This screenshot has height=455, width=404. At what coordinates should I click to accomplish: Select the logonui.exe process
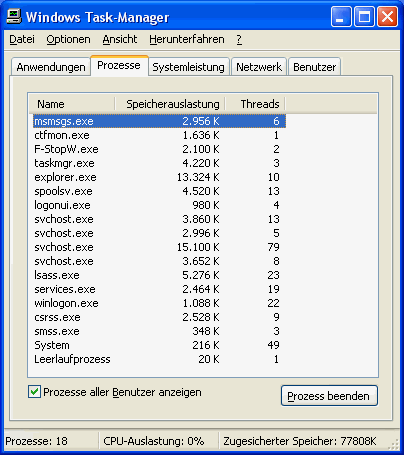click(159, 205)
